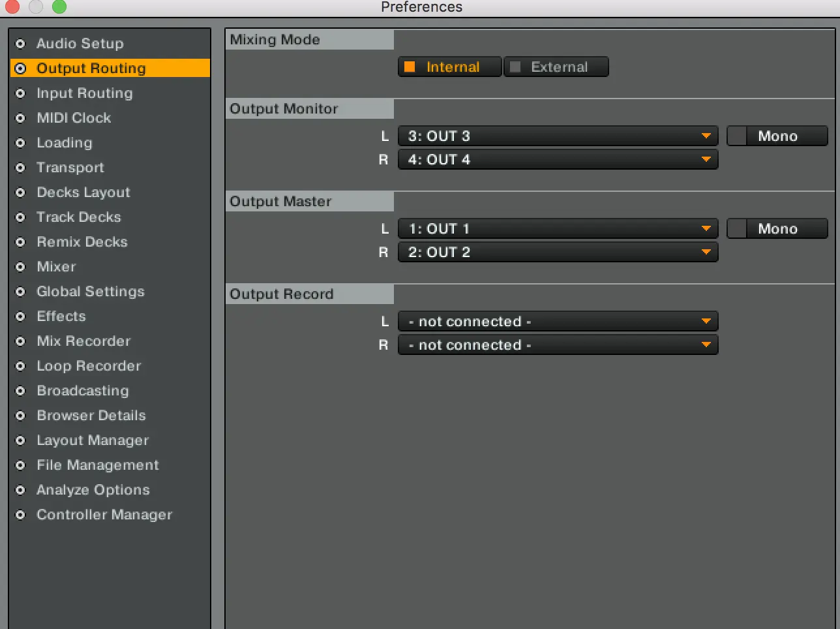The height and width of the screenshot is (629, 840).
Task: Click the bullet icon beside Broadcasting
Action: (20, 391)
